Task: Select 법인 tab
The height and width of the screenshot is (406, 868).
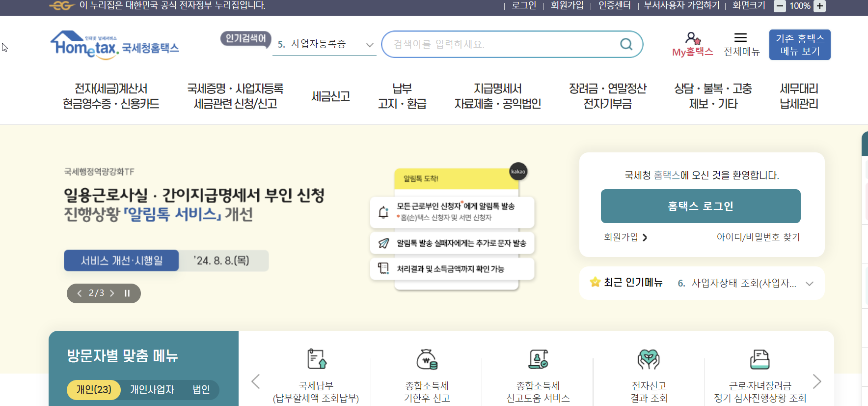Action: [201, 390]
